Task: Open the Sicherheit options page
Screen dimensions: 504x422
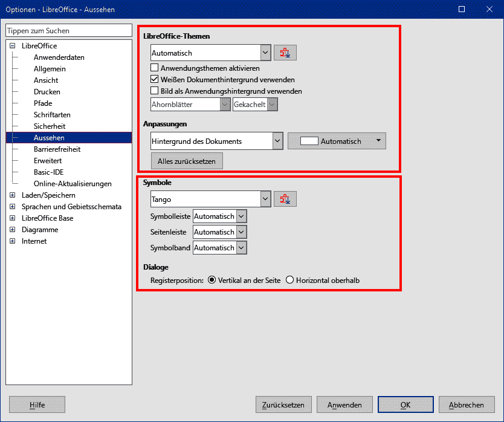Action: click(x=50, y=126)
